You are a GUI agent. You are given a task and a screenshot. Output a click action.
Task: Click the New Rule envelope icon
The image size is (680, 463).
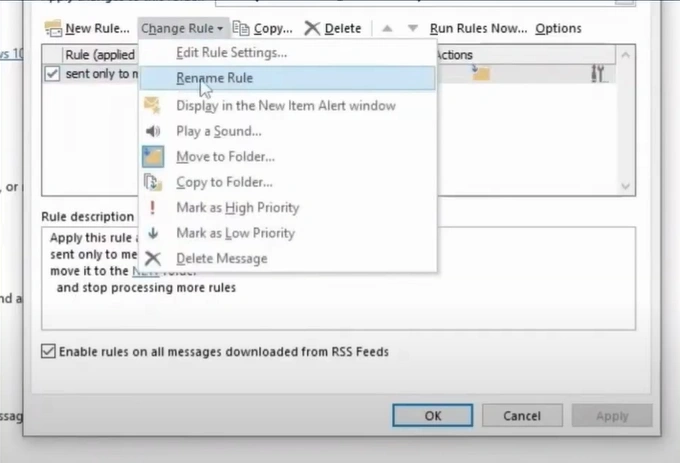click(53, 29)
